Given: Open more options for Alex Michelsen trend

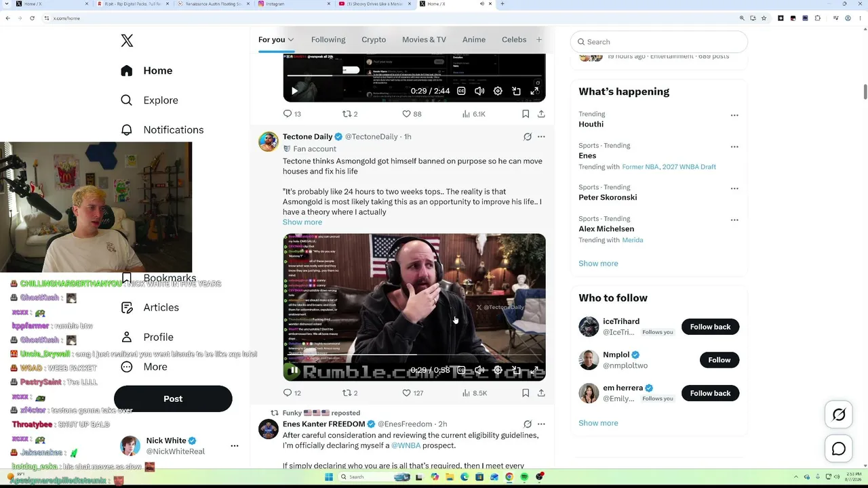Looking at the screenshot, I should (734, 220).
